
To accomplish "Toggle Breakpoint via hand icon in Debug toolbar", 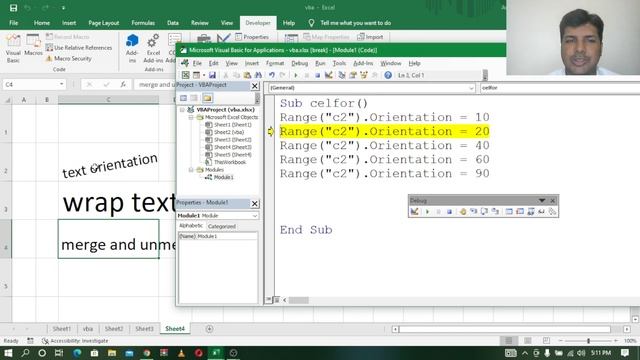I will (463, 211).
